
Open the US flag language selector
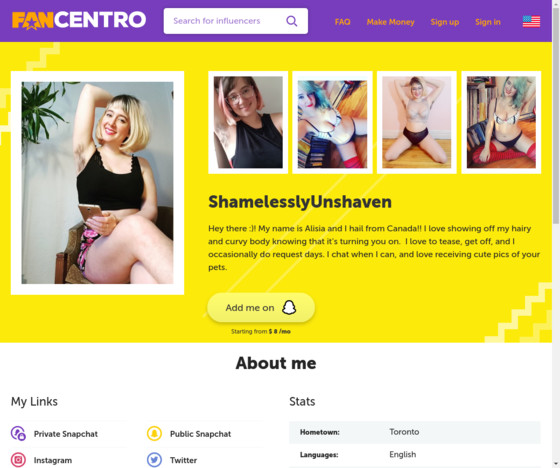point(531,21)
